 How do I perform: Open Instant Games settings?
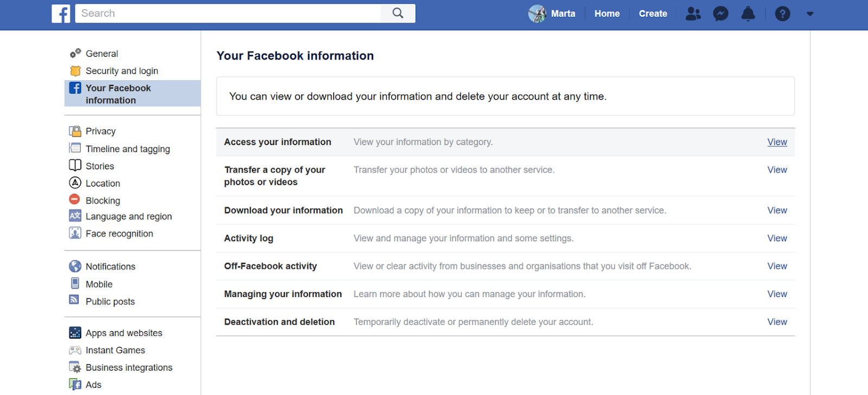[x=115, y=350]
